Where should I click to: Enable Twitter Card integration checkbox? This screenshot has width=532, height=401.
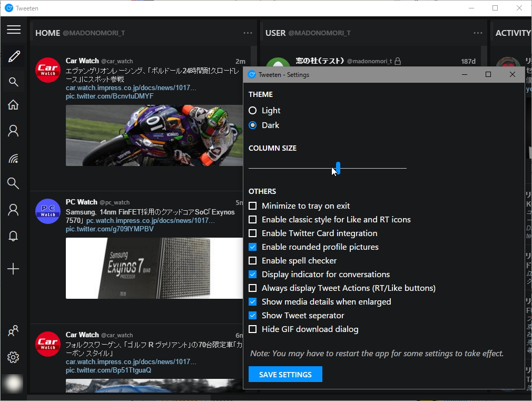point(252,233)
